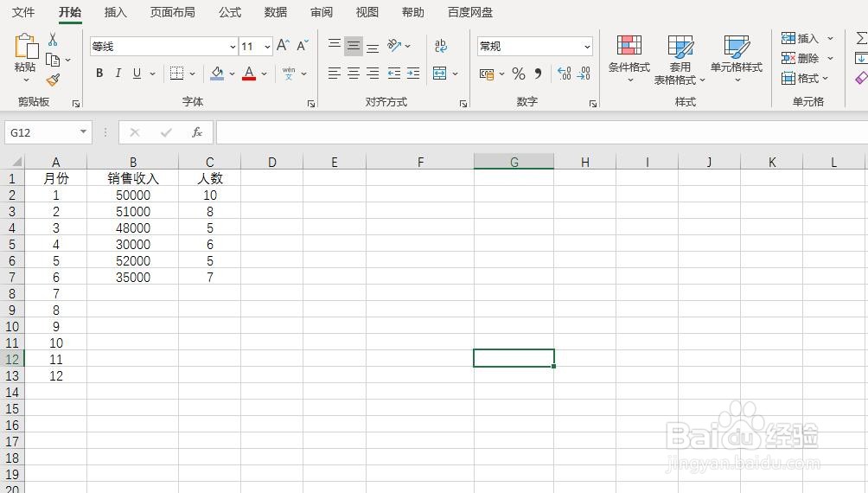The image size is (868, 493).
Task: Switch to 审阅 tab
Action: [x=322, y=12]
